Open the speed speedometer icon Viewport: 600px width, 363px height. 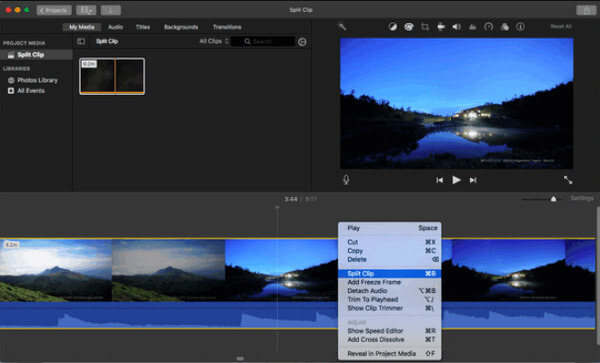489,26
